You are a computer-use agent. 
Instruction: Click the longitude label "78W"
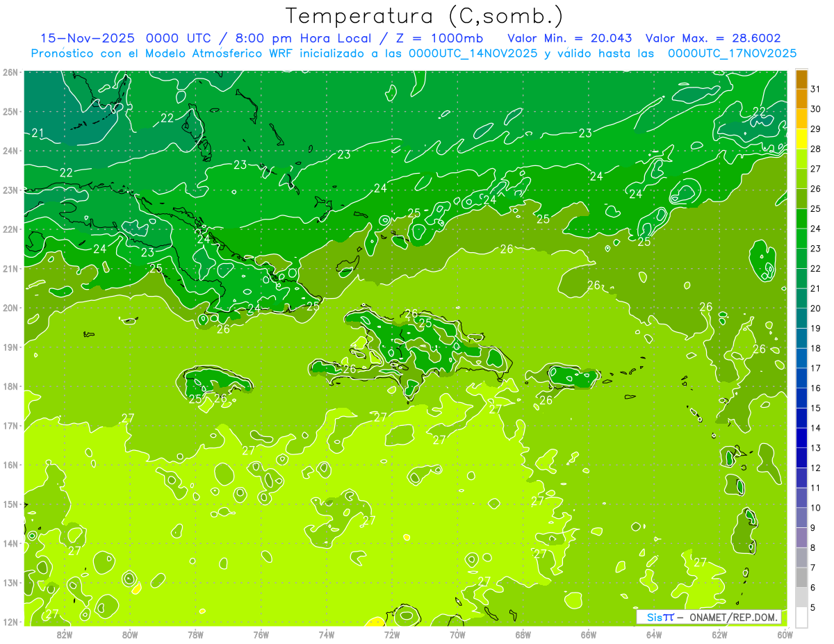[x=195, y=634]
